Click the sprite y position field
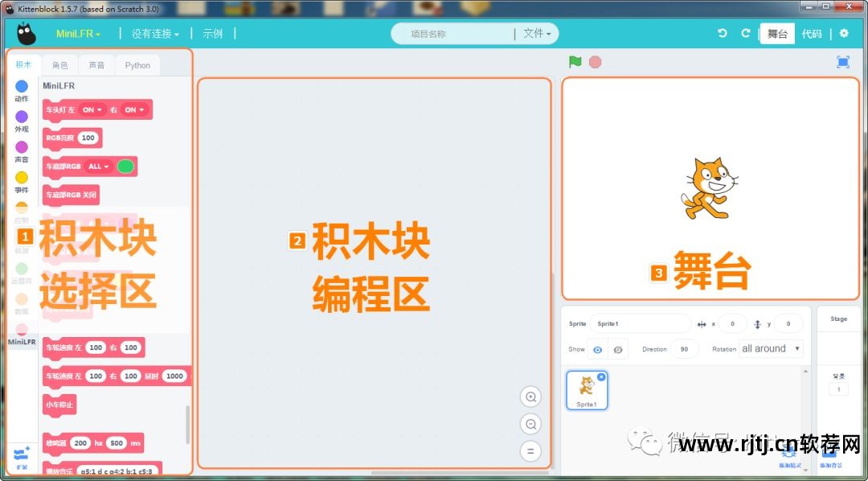 point(788,323)
